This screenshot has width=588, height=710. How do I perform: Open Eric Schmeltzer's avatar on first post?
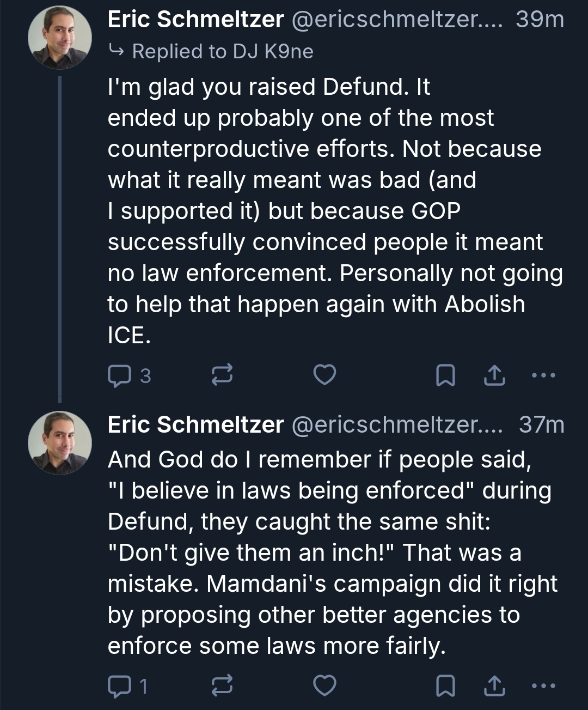(60, 38)
